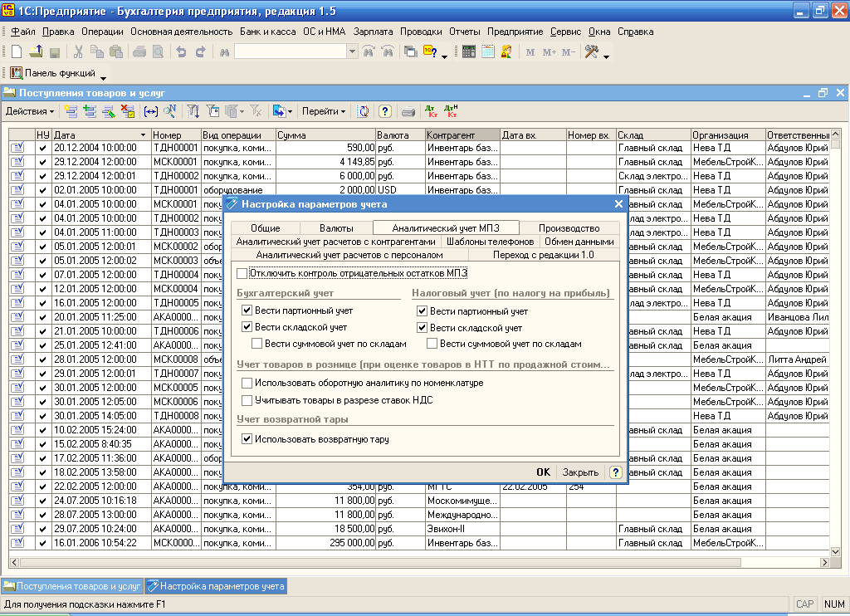This screenshot has height=616, width=850.
Task: Uncheck Использовать возвратную тару
Action: click(247, 439)
